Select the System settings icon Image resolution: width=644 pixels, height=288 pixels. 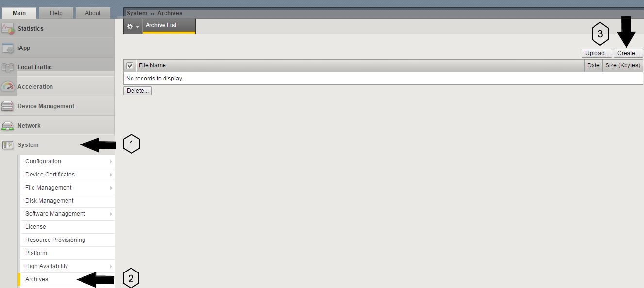[8, 145]
